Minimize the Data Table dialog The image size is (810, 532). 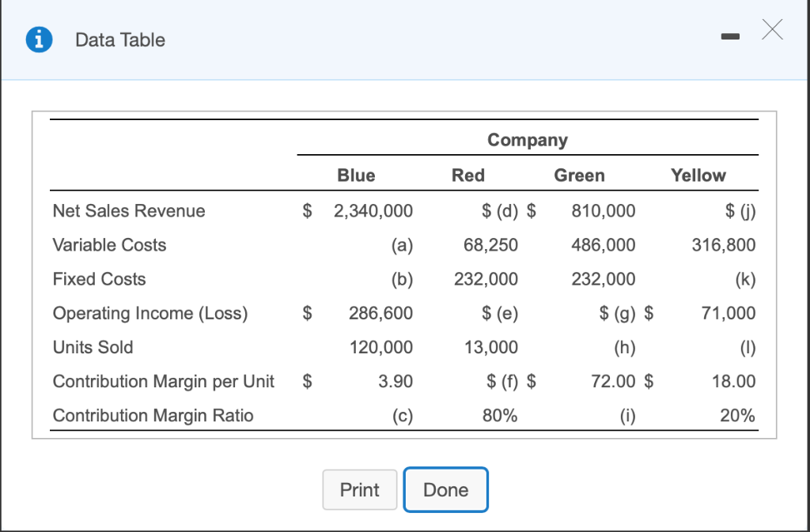[x=730, y=36]
